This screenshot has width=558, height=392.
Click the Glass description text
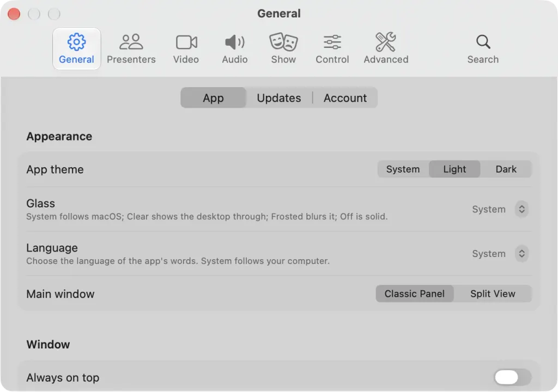tap(207, 217)
